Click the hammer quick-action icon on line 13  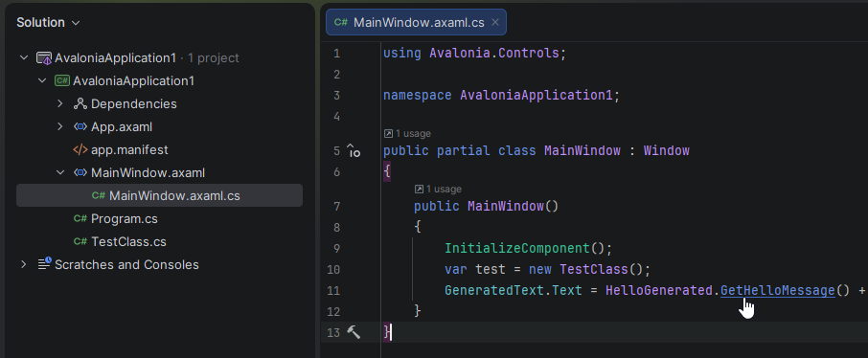(x=354, y=332)
